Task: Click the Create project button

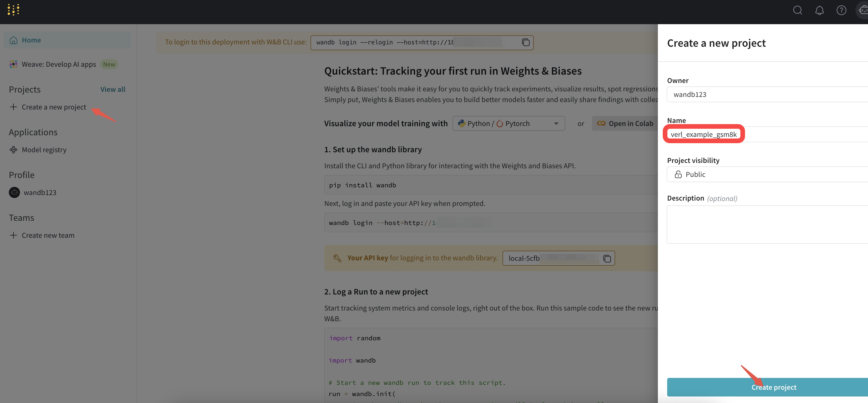Action: pos(768,387)
